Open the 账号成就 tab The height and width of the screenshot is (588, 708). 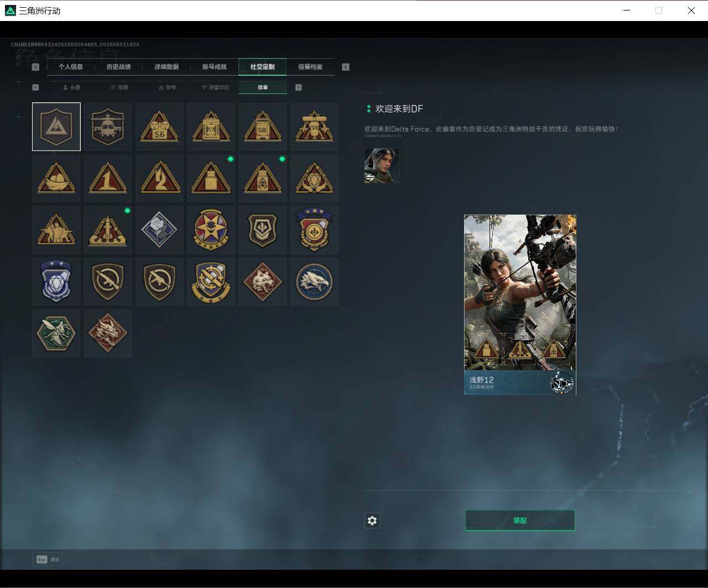click(215, 67)
